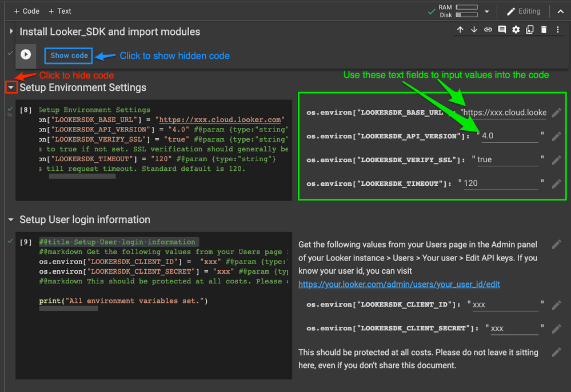This screenshot has height=392, width=571.
Task: Click the RAM usage bar
Action: coord(466,7)
